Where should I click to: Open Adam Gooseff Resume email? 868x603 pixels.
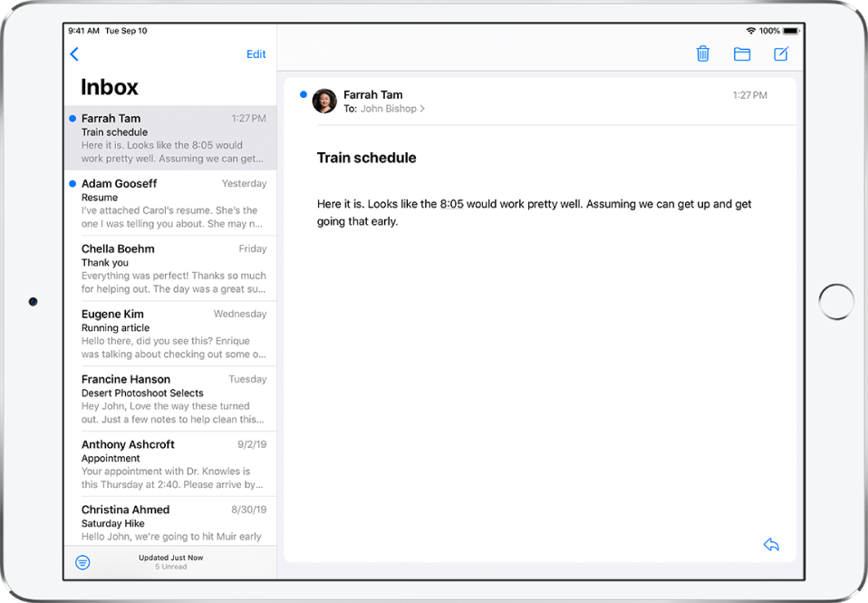pos(170,203)
